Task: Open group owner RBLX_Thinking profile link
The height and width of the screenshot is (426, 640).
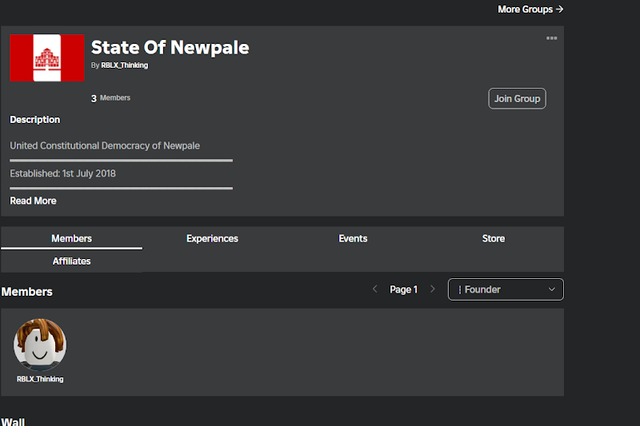Action: [x=124, y=65]
